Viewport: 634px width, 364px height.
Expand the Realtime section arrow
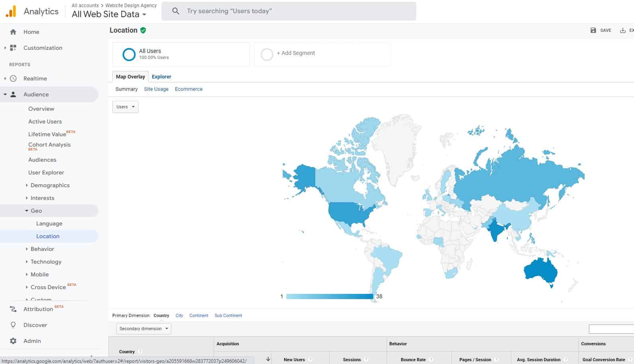(5, 78)
